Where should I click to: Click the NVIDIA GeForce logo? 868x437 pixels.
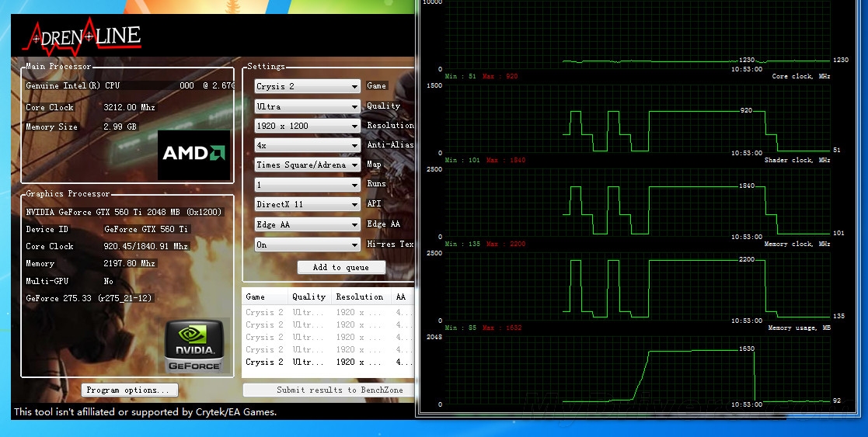(194, 345)
